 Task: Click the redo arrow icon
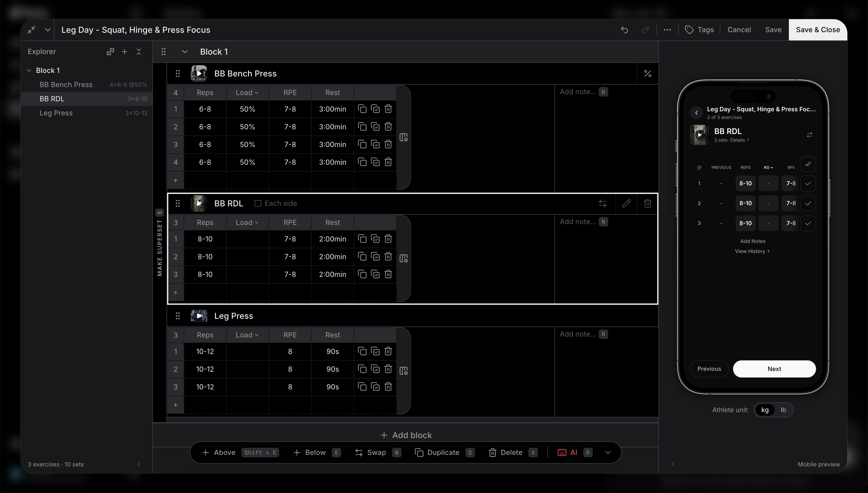(x=645, y=30)
